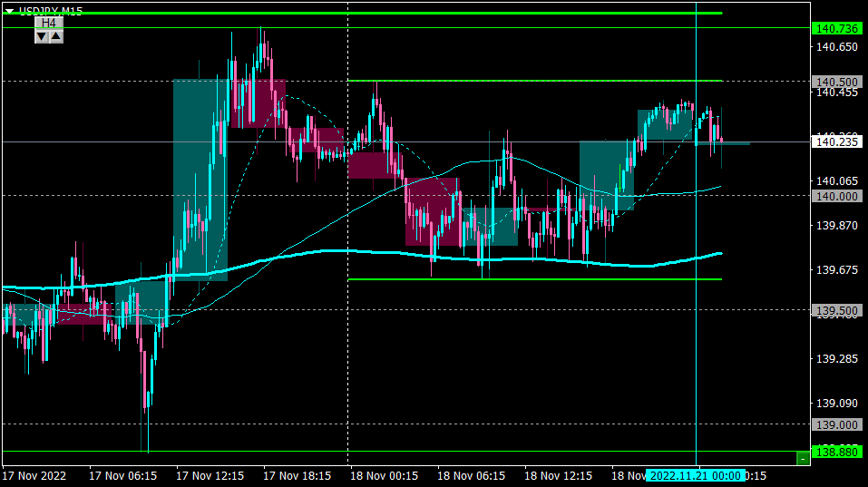The image size is (868, 487).
Task: Click the up arrow under H4
Action: [56, 36]
